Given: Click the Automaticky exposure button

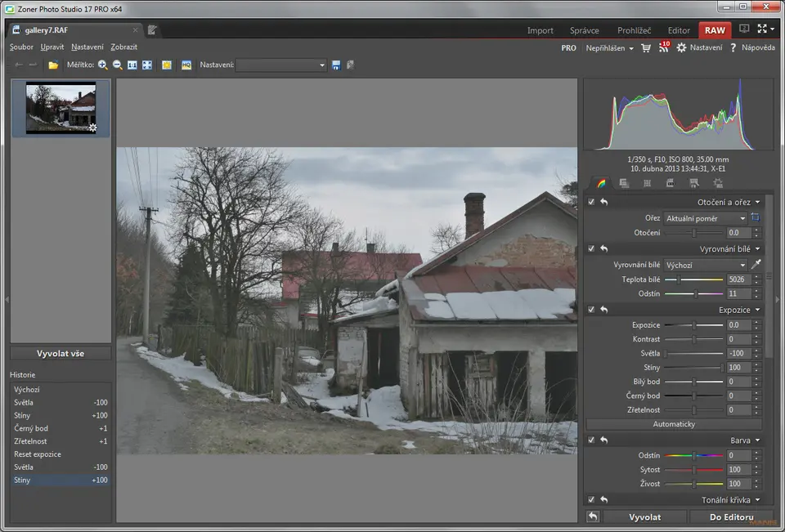Looking at the screenshot, I should click(674, 424).
